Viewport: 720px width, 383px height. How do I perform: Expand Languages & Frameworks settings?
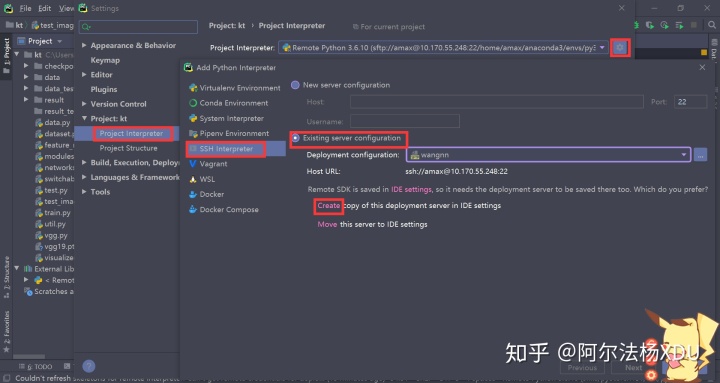point(84,177)
